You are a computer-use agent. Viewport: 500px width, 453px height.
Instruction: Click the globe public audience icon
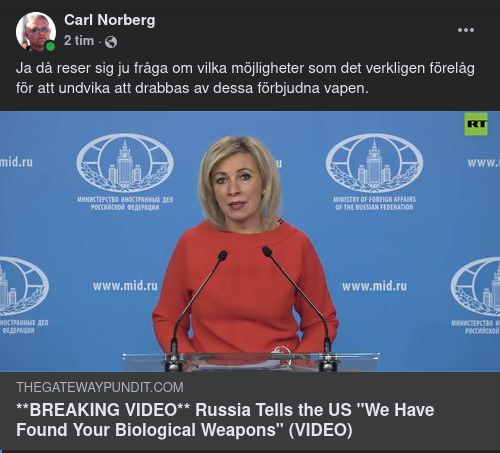tap(111, 42)
